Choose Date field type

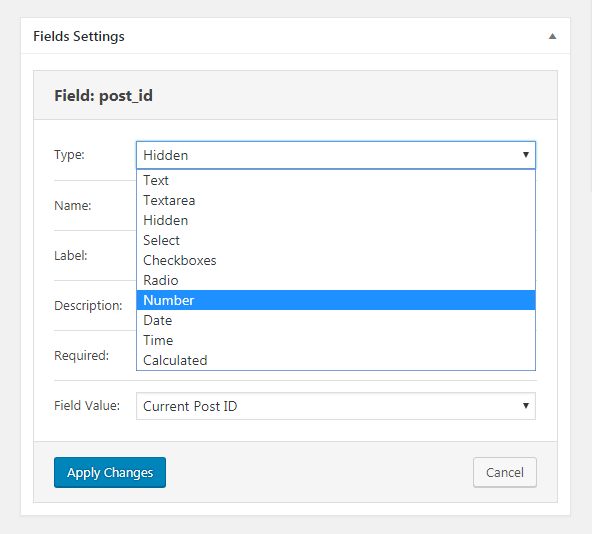click(336, 320)
